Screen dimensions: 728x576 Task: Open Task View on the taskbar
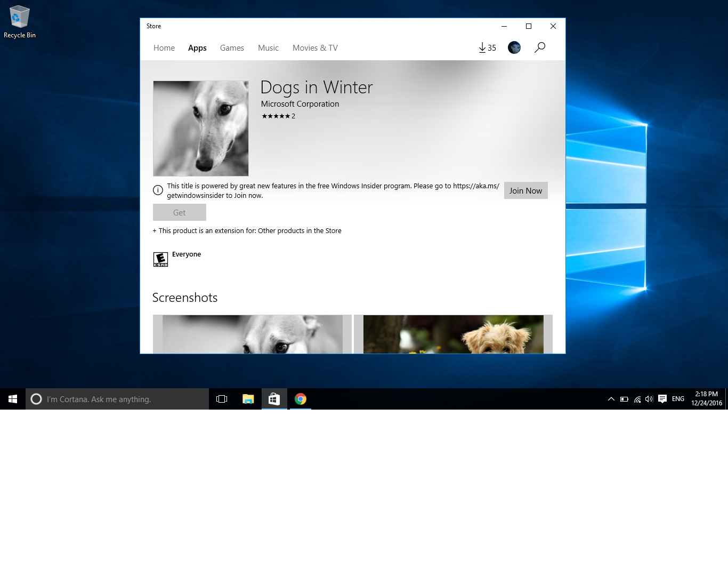222,399
